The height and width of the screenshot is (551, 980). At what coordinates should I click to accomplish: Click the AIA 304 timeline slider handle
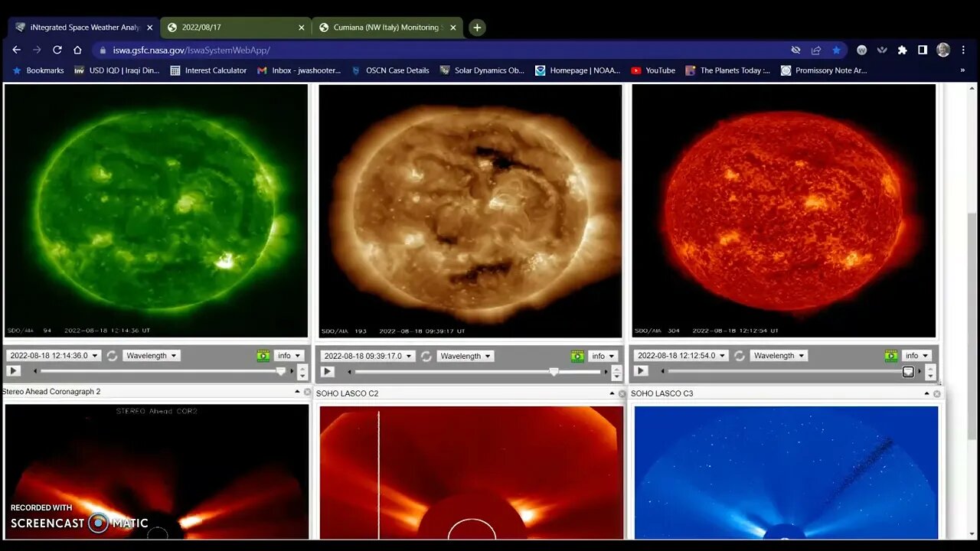908,371
